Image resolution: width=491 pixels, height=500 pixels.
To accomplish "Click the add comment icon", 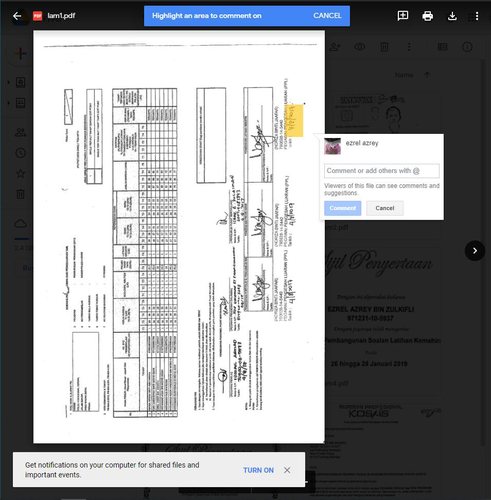I will point(403,16).
